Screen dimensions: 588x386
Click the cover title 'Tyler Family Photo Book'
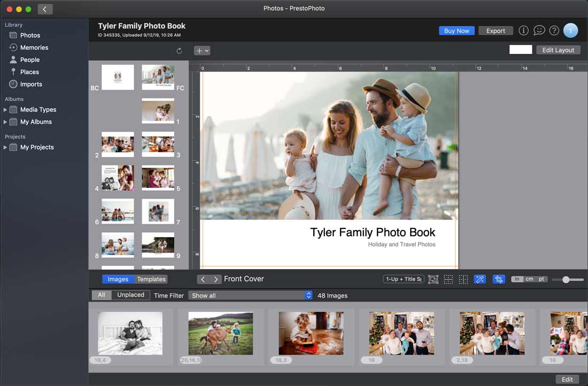(x=373, y=232)
